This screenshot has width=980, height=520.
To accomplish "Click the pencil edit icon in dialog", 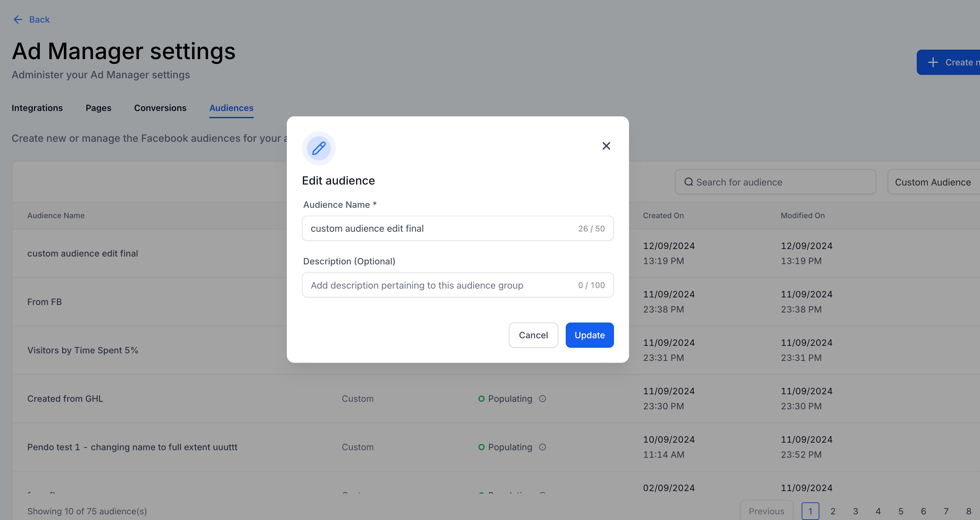I will pyautogui.click(x=319, y=148).
